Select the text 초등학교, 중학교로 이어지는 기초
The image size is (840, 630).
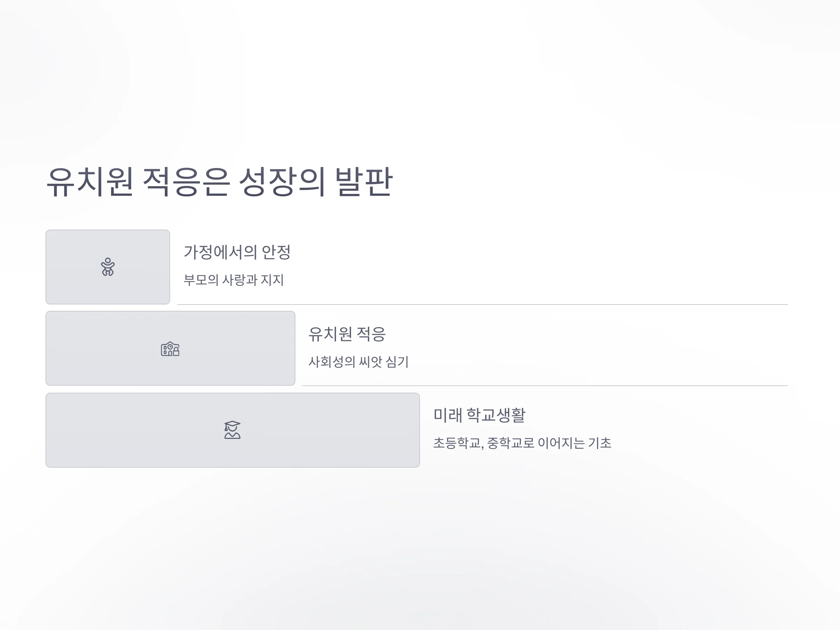522,443
